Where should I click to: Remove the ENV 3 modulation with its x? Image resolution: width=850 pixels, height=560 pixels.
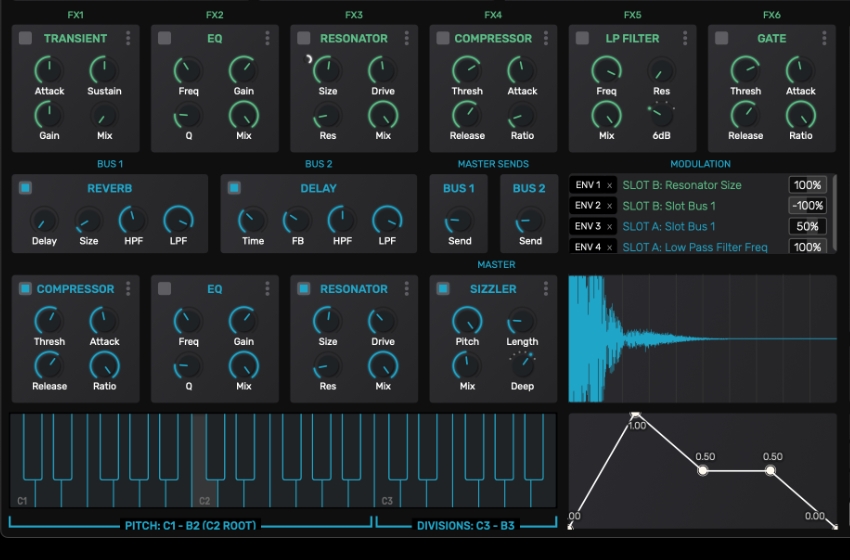[x=609, y=227]
